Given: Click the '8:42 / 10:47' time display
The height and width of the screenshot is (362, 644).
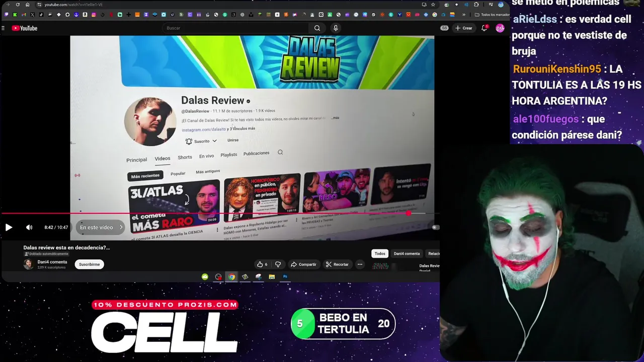Looking at the screenshot, I should (56, 227).
